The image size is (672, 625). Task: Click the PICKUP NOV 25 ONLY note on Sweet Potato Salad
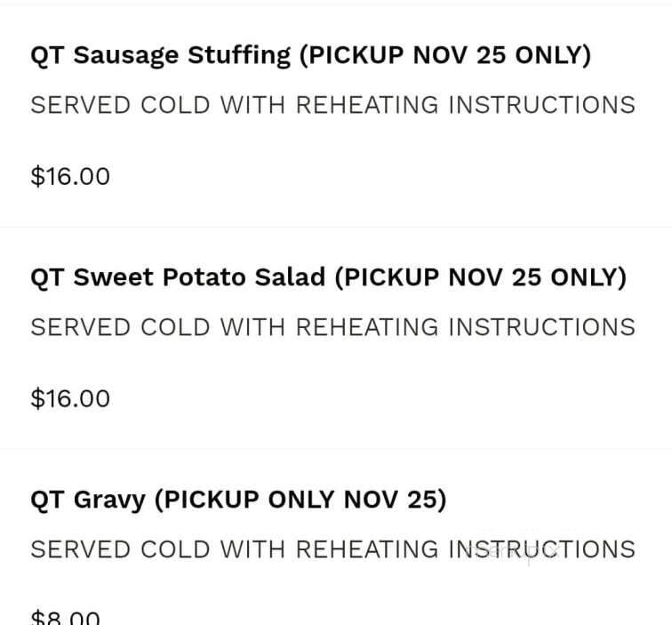pyautogui.click(x=481, y=277)
